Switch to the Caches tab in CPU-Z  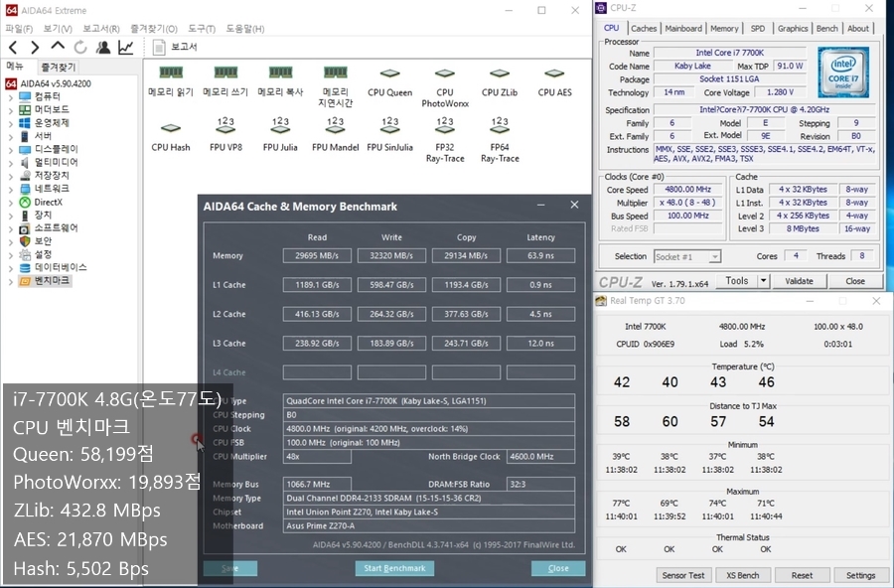(644, 29)
